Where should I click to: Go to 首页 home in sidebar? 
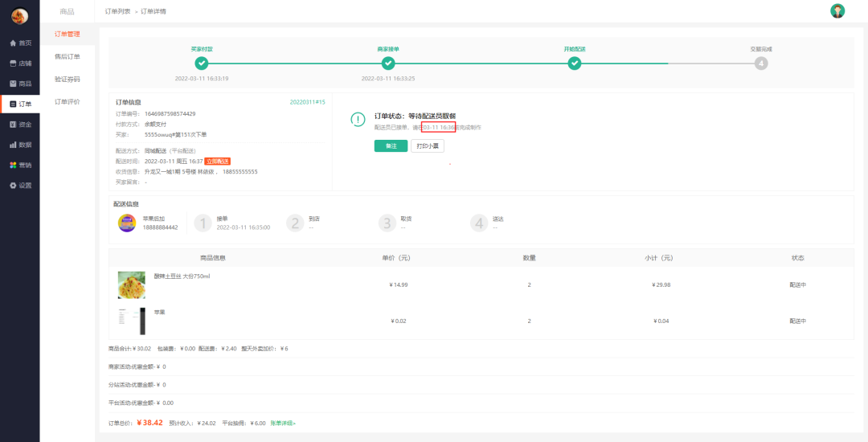(x=20, y=43)
